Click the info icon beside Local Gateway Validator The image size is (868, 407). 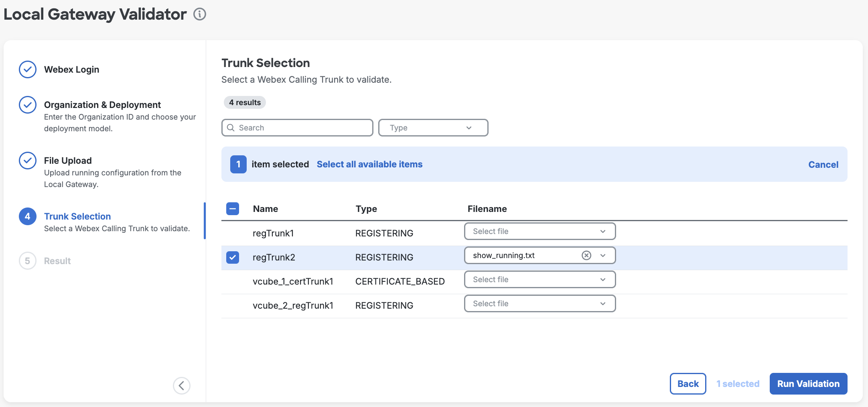tap(200, 14)
